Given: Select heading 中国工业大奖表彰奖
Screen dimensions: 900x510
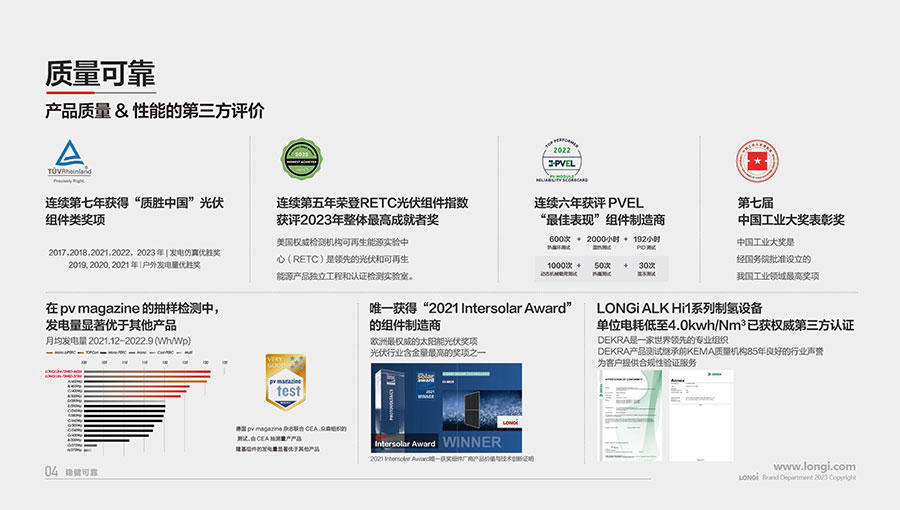Looking at the screenshot, I should pyautogui.click(x=791, y=220).
